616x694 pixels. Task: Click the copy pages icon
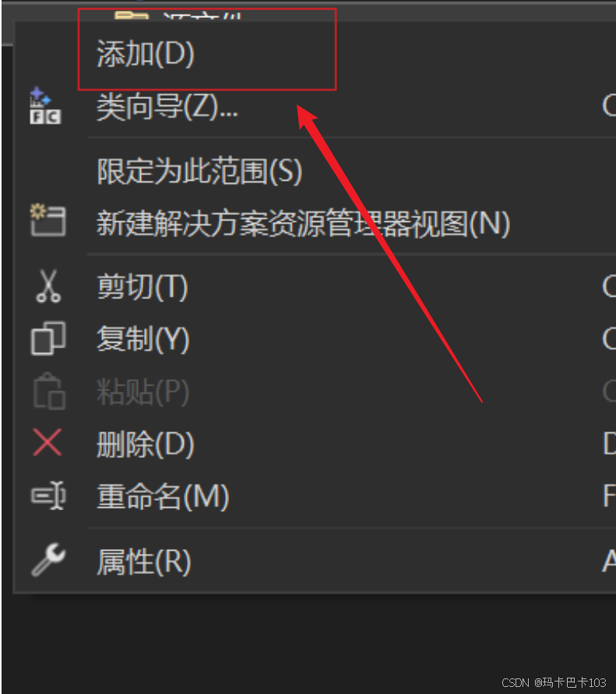pyautogui.click(x=48, y=338)
